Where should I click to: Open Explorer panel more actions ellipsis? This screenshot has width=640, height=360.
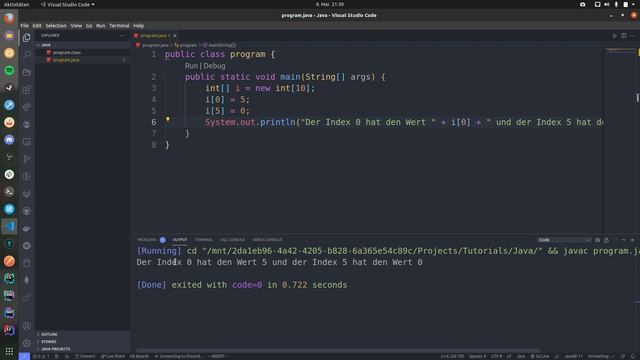click(x=122, y=36)
